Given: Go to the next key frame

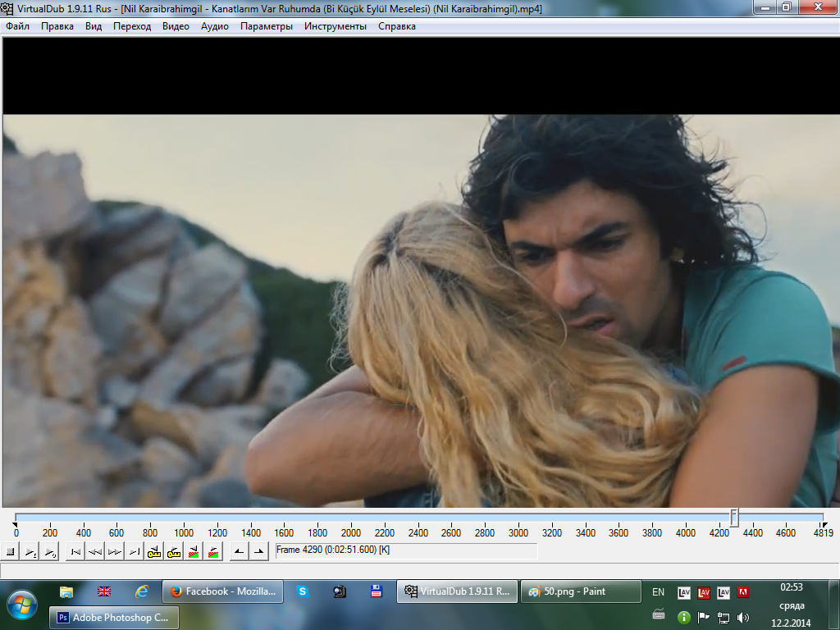Looking at the screenshot, I should (x=174, y=552).
